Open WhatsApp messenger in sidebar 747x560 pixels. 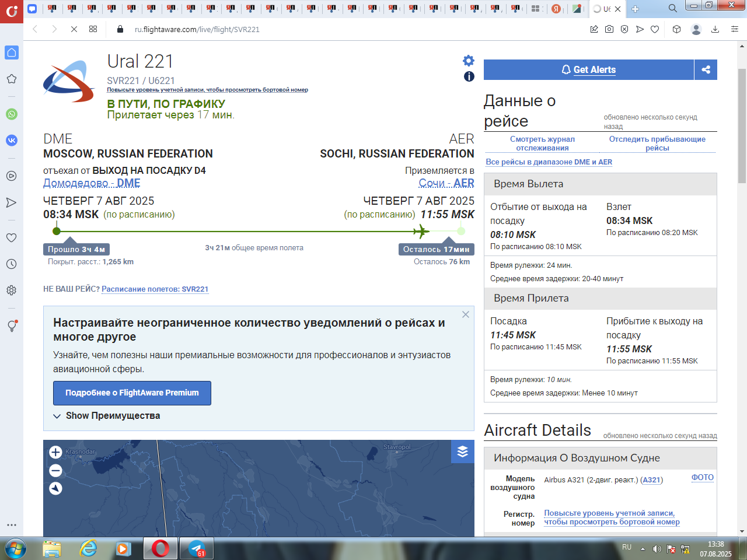tap(12, 114)
